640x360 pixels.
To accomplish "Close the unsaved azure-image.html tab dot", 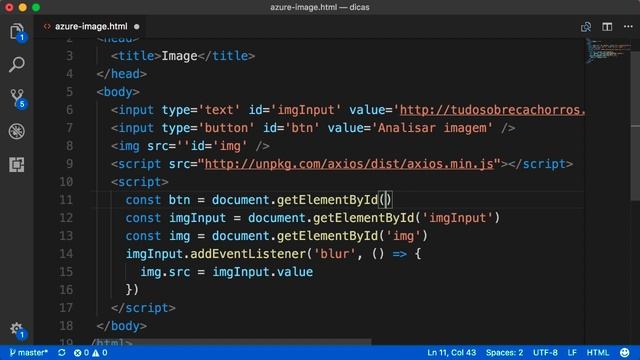I will [137, 27].
